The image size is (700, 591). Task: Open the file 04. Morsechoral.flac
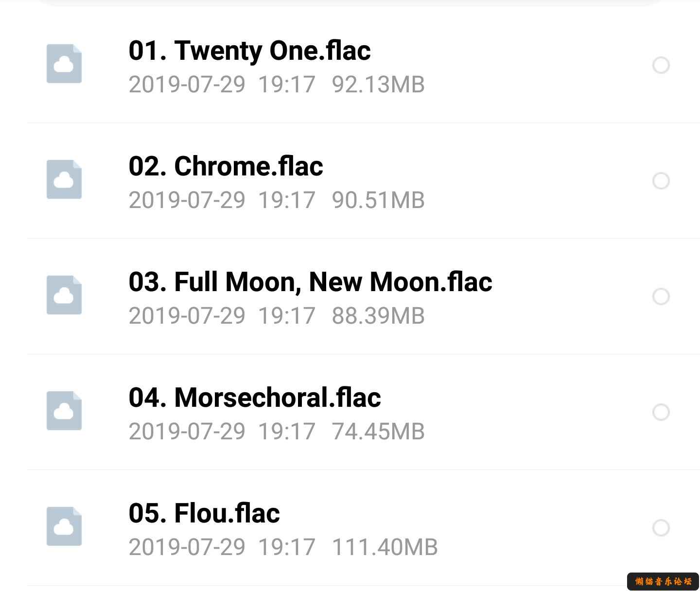255,398
